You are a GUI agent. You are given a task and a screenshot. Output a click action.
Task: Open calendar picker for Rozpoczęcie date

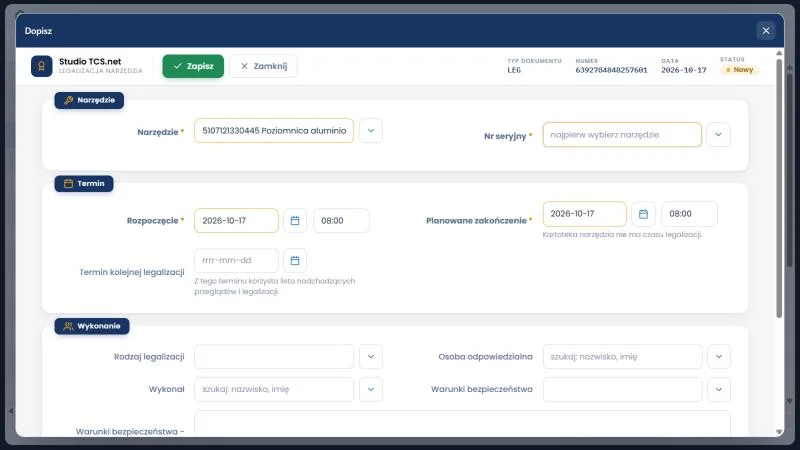click(x=295, y=220)
